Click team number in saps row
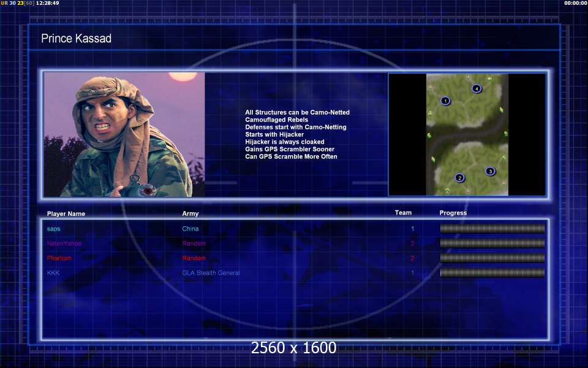 click(412, 229)
